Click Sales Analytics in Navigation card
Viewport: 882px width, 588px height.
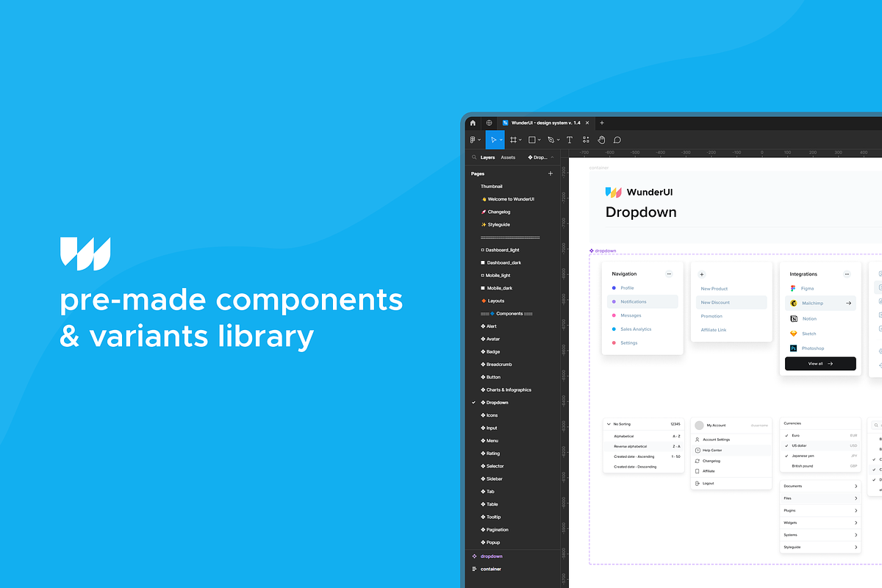[x=636, y=329]
